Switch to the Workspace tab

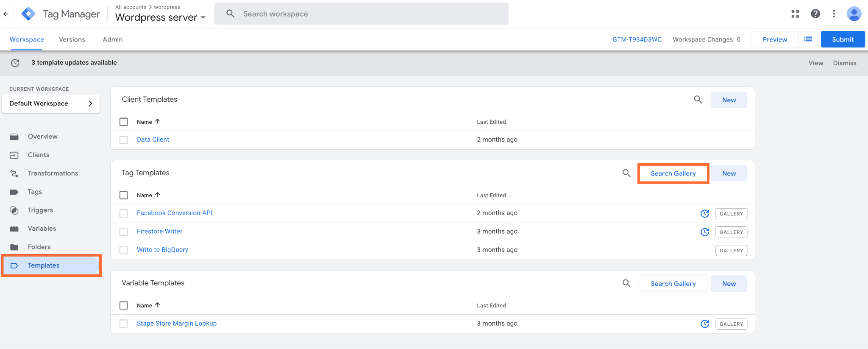(x=27, y=39)
